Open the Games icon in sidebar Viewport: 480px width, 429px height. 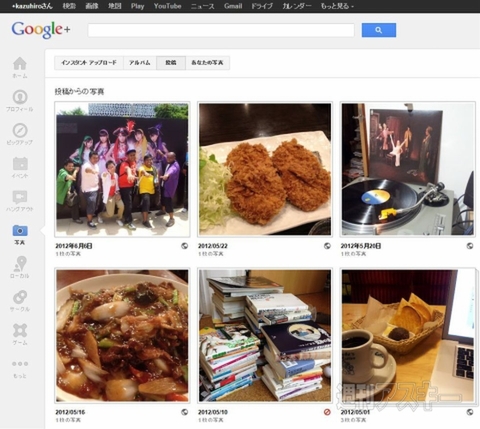(x=20, y=330)
